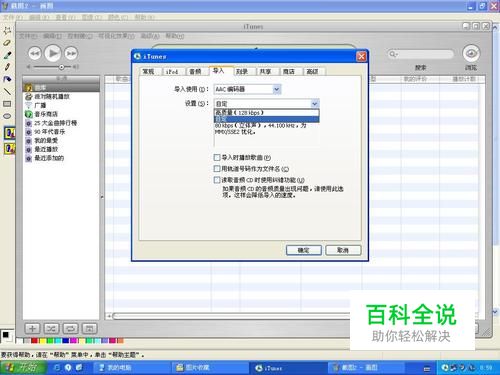Click the iTunes search field
500x375 pixels.
click(421, 54)
